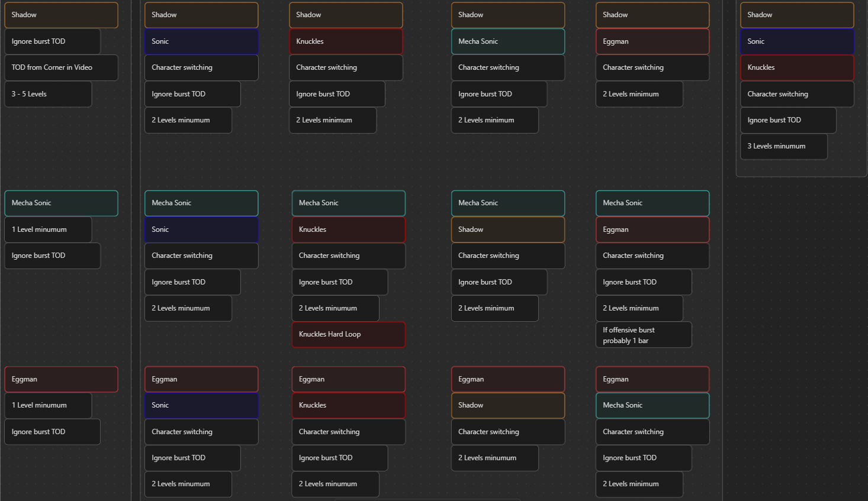Select Knuckles card directly below a Sonic card
Screen dimensions: 868x501
(x=797, y=67)
